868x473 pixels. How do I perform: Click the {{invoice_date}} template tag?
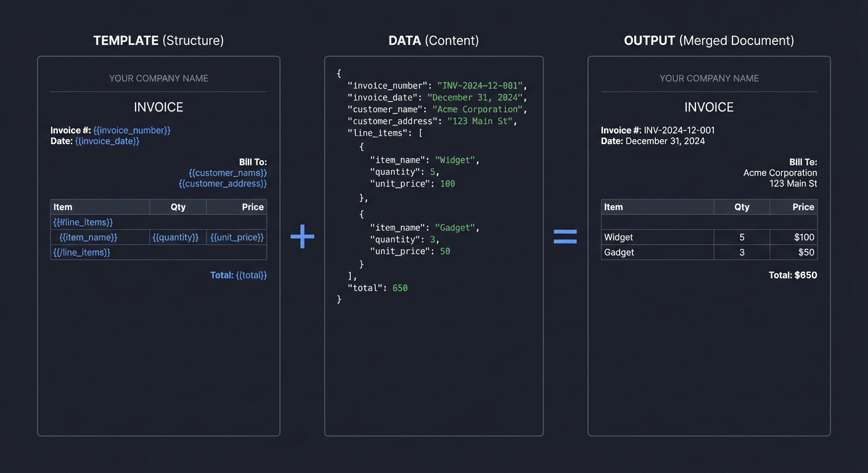107,141
